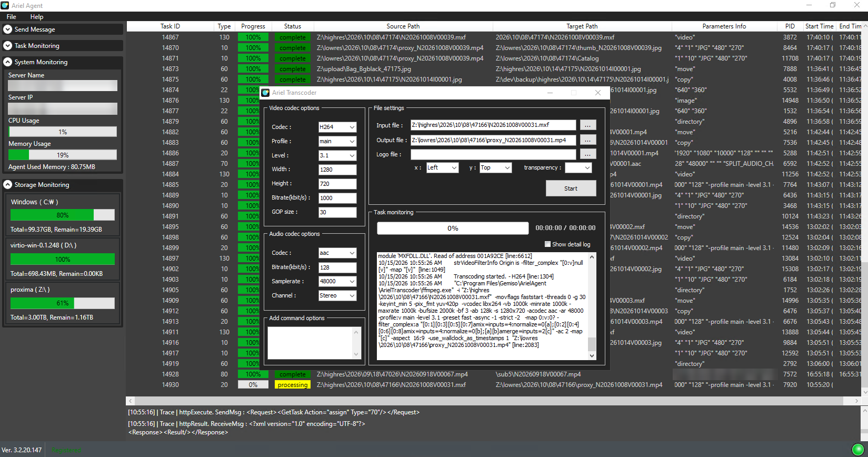Collapse the System Monitoring section chevron
Image resolution: width=868 pixels, height=457 pixels.
[x=8, y=62]
